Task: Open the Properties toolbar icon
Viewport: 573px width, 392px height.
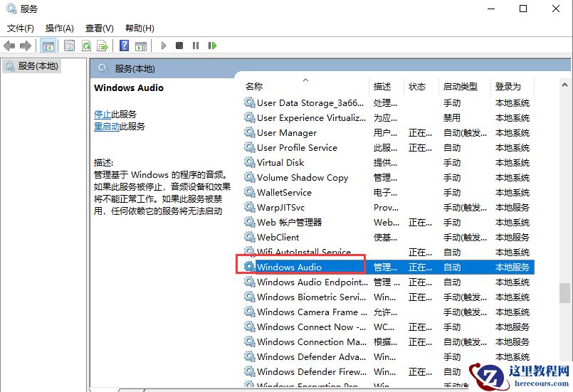Action: [69, 46]
